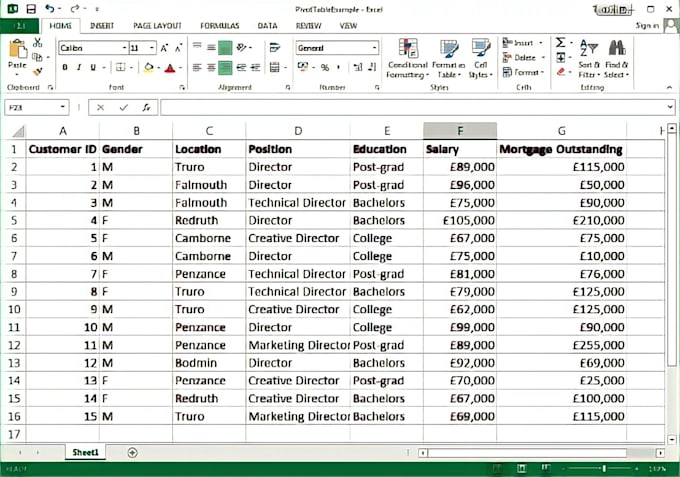
Task: Open the FORMULAS ribbon tab
Action: point(219,24)
